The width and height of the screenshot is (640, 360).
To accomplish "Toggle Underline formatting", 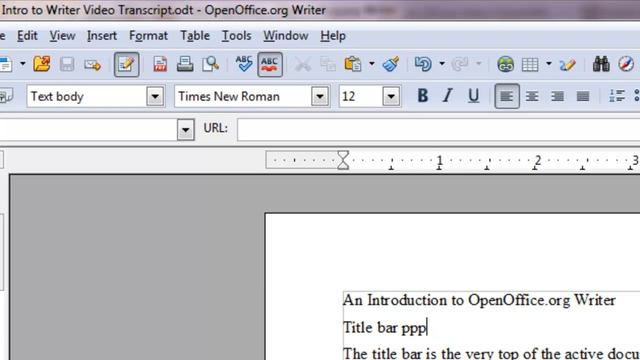I will (473, 96).
